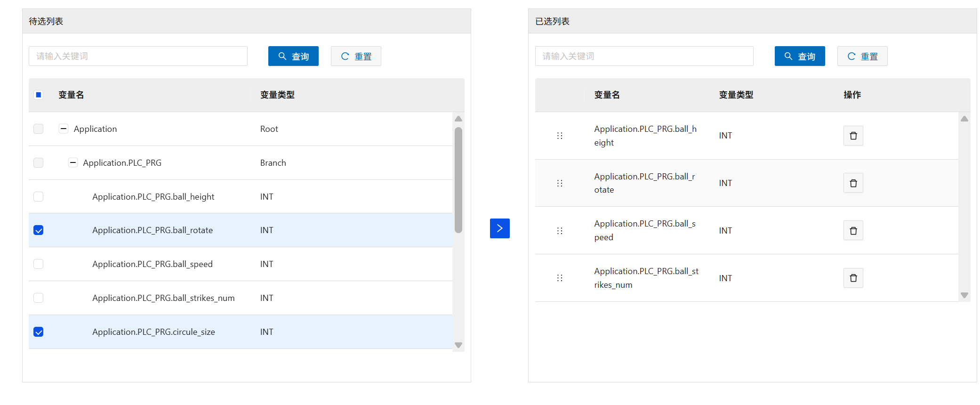Viewport: 980px width, 405px height.
Task: Click trash icon for ball_speed row
Action: click(x=853, y=231)
